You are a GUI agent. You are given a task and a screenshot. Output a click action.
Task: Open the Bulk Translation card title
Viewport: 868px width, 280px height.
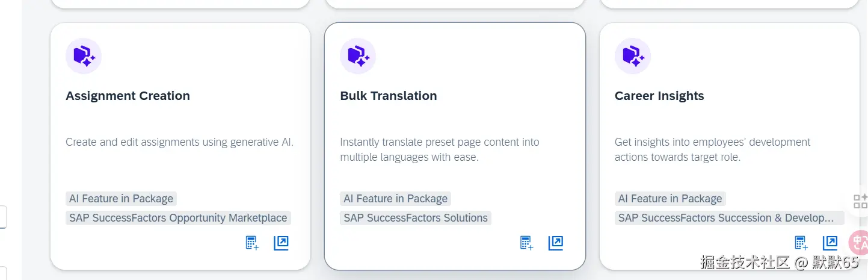(389, 96)
